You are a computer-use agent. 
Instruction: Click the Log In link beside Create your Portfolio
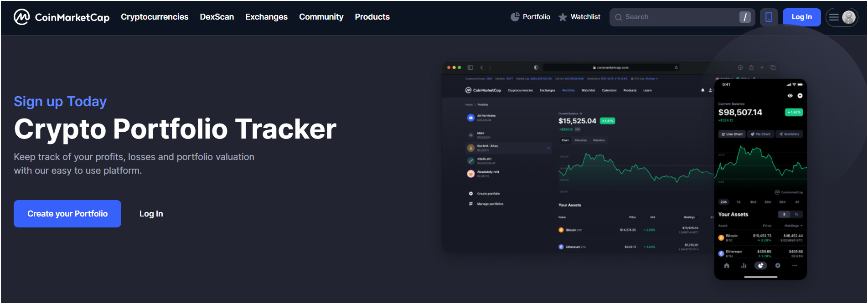click(151, 214)
